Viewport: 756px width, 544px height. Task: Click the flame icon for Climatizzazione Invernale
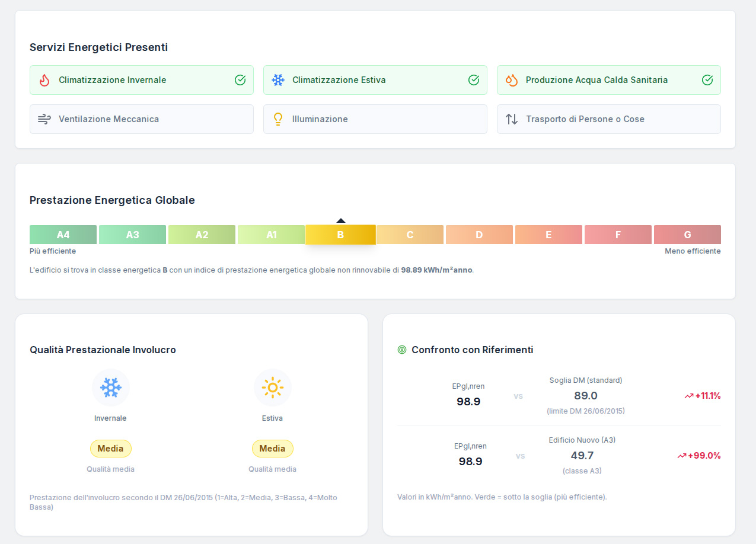click(44, 80)
